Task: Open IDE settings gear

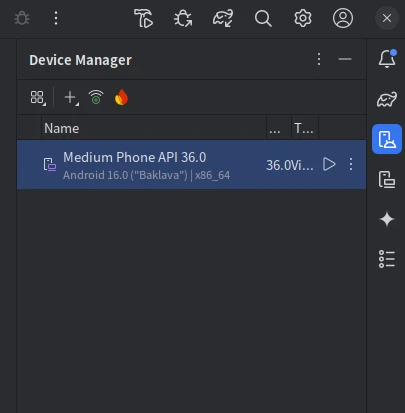Action: click(x=303, y=18)
